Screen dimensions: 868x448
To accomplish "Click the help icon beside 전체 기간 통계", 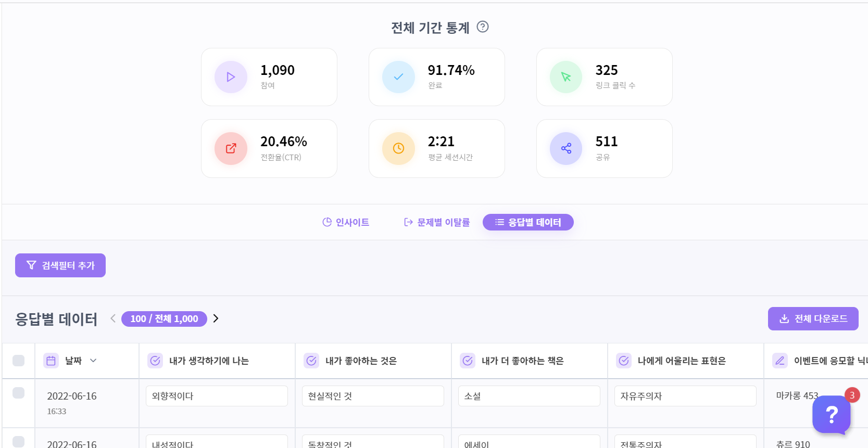I will 483,27.
